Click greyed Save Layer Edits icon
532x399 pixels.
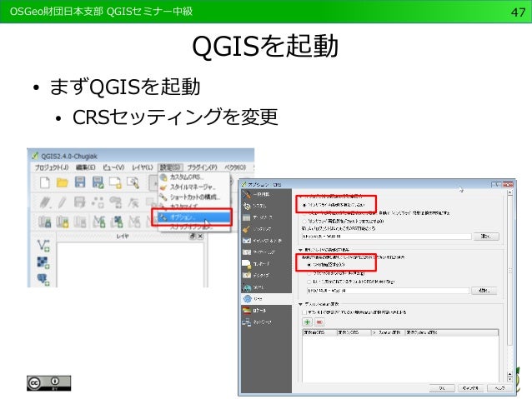click(x=80, y=202)
